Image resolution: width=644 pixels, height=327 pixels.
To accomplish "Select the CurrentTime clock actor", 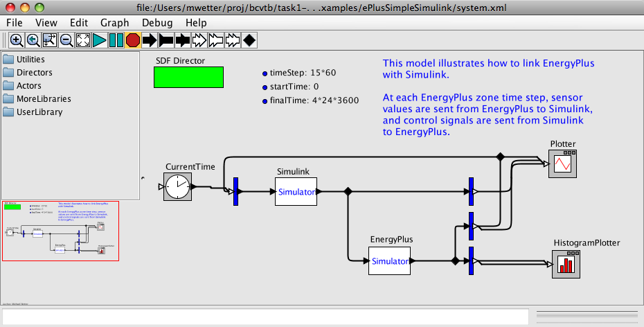I will [x=178, y=186].
